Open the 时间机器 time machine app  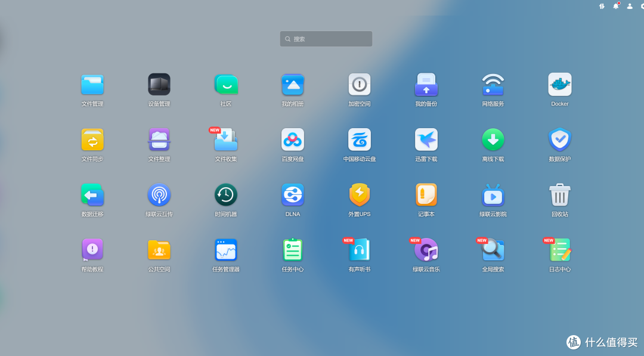click(x=226, y=195)
